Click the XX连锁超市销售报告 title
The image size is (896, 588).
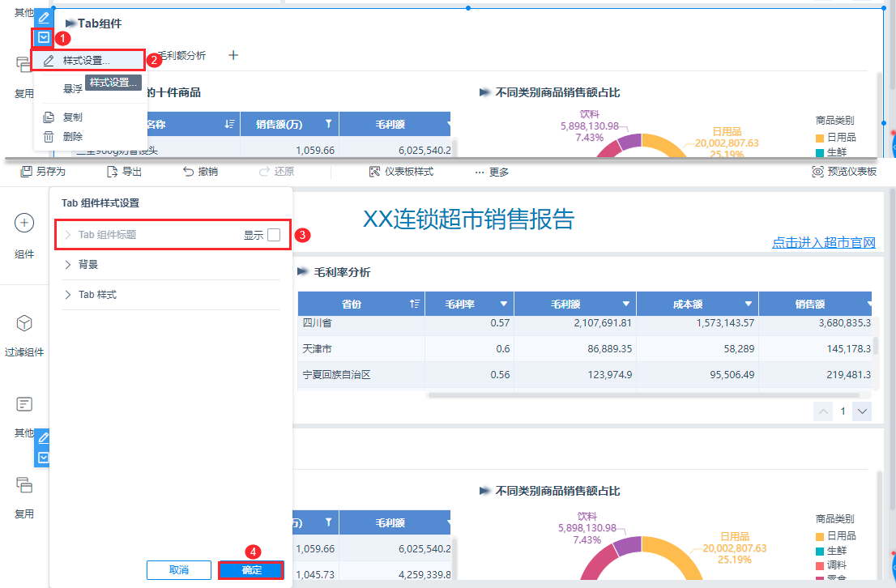tap(468, 219)
